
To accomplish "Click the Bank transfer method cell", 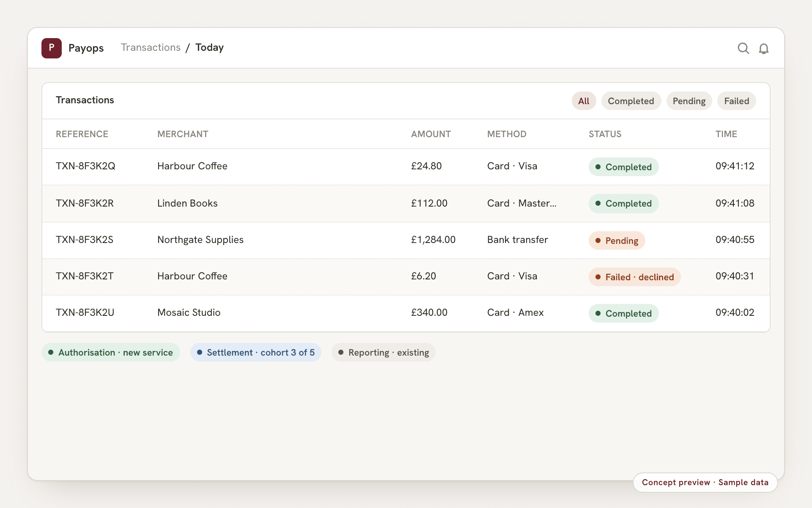I will point(518,240).
